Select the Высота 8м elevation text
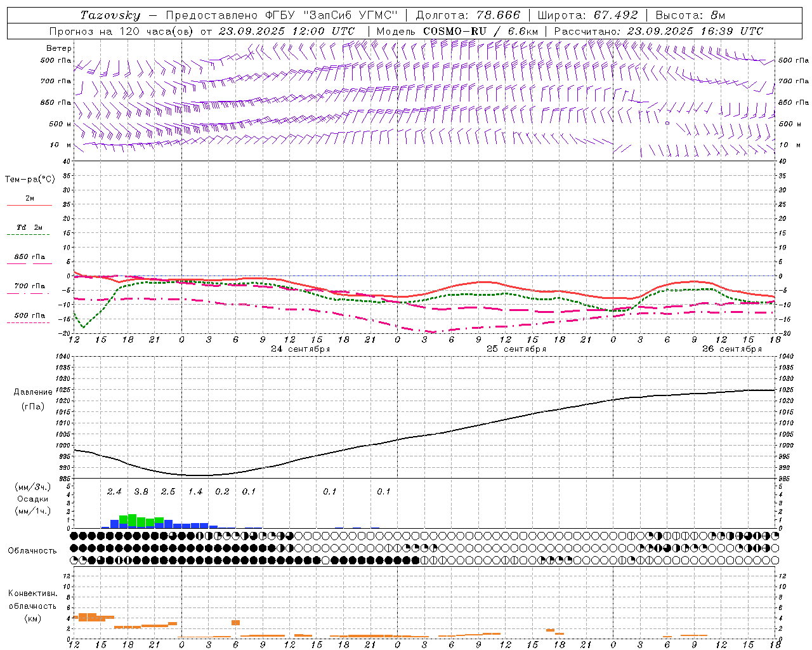The width and height of the screenshot is (812, 650). [690, 15]
